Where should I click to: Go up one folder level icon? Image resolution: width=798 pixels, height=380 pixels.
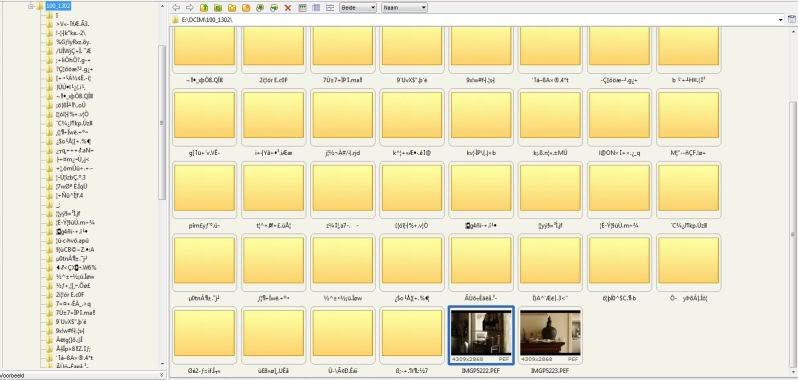(204, 8)
